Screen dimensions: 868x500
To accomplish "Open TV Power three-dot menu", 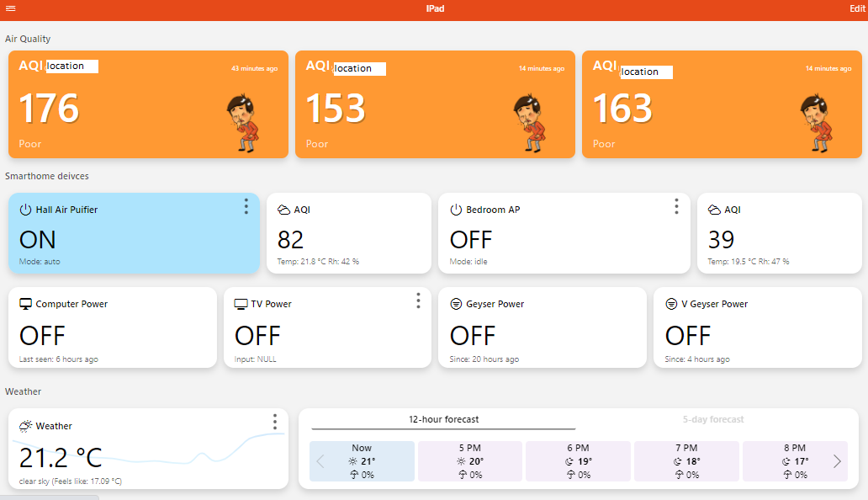I will [418, 301].
